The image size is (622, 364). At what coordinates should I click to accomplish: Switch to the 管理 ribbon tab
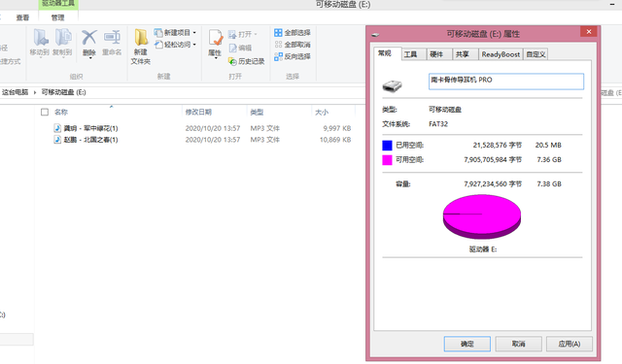58,17
